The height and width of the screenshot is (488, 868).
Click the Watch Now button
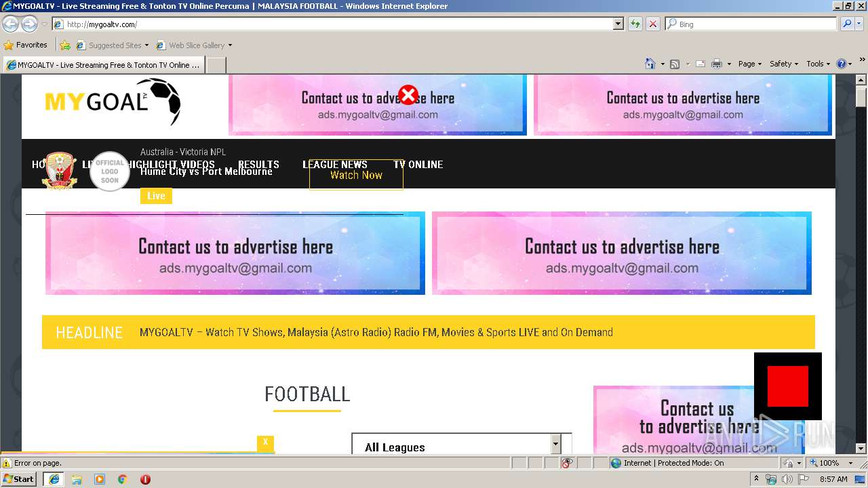point(356,175)
